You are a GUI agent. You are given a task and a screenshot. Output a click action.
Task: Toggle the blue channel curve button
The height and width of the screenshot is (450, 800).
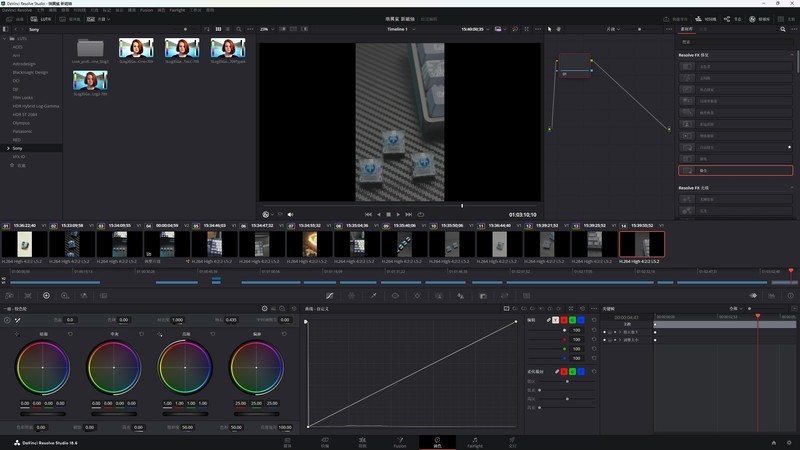(581, 320)
